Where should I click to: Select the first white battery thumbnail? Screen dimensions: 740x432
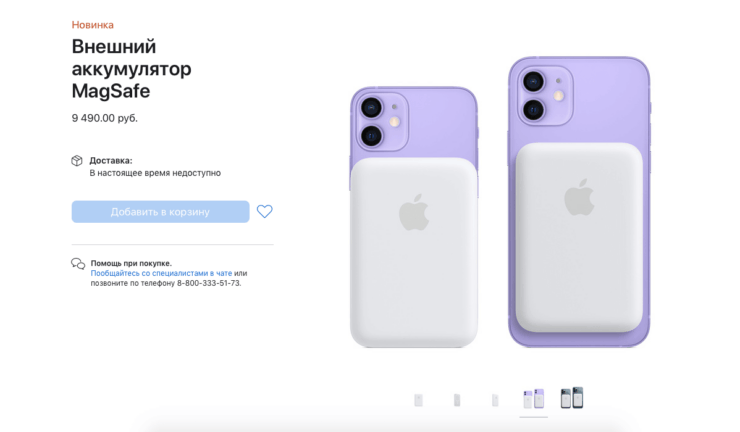(419, 400)
